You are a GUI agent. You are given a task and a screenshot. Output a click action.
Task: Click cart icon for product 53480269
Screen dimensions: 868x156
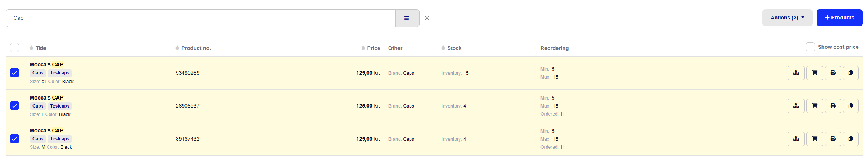point(815,73)
